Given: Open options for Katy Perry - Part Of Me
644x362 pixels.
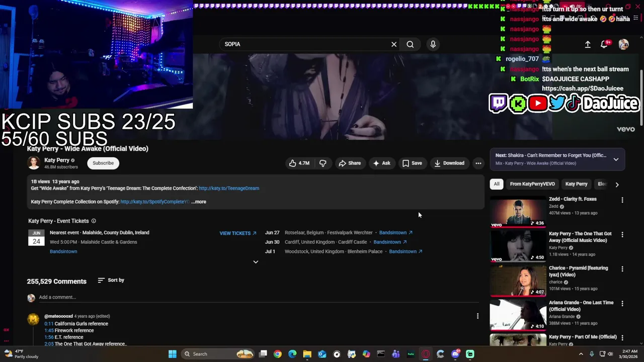Looking at the screenshot, I should click(622, 338).
